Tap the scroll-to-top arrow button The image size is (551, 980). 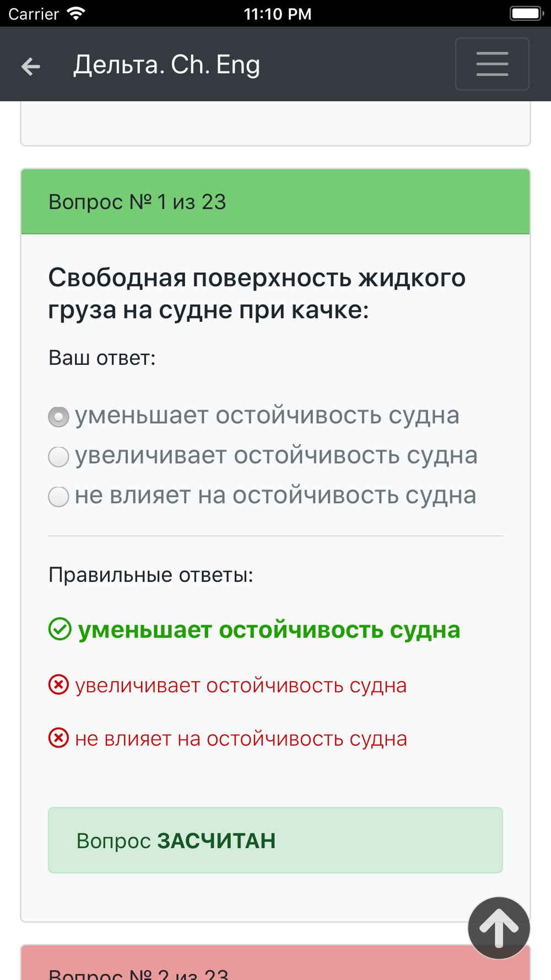499,928
